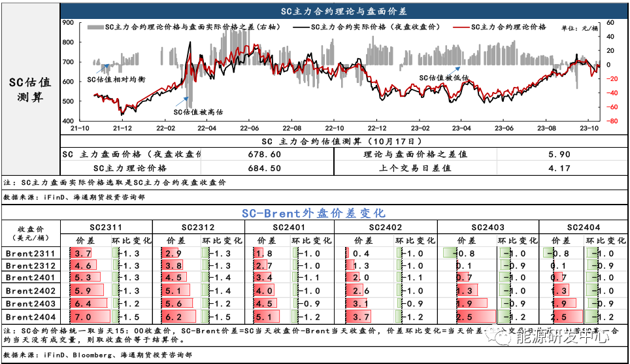
Task: Click SC2401 价差 value 4.0 in Brent2402 row
Action: pyautogui.click(x=264, y=291)
